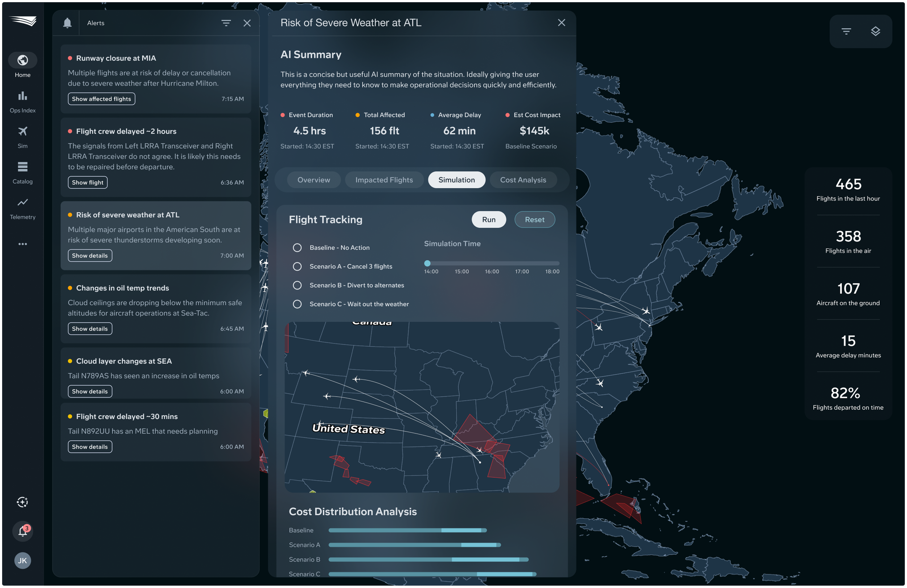Select Scenario C - Wait out the weather
Viewport: 907px width, 588px height.
click(297, 304)
